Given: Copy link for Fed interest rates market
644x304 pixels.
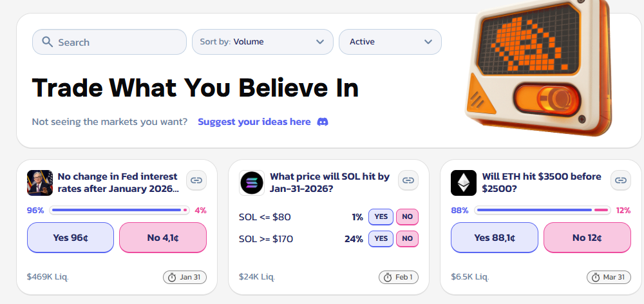Looking at the screenshot, I should click(x=196, y=181).
